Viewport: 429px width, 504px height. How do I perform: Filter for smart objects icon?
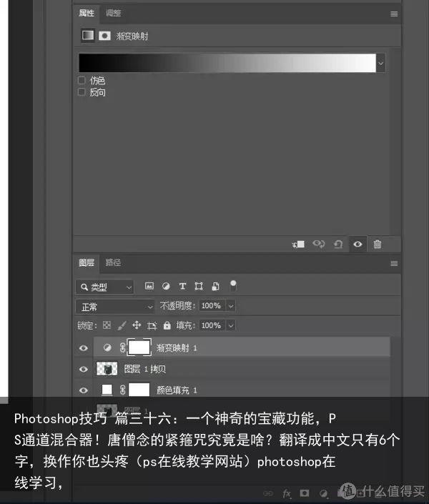(215, 286)
